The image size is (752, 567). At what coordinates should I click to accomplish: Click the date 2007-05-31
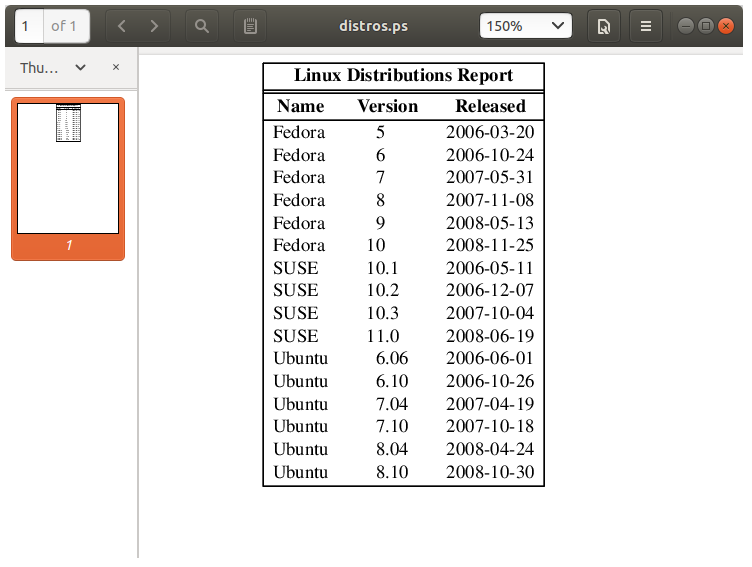click(x=490, y=177)
